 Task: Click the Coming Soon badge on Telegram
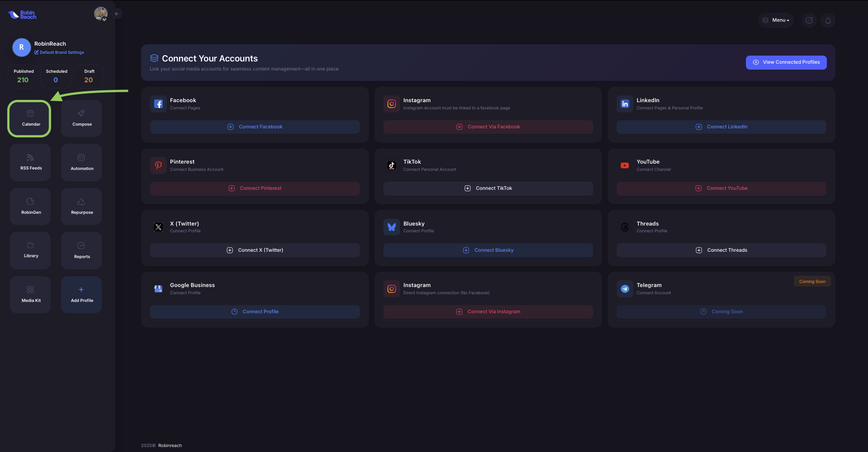coord(812,282)
